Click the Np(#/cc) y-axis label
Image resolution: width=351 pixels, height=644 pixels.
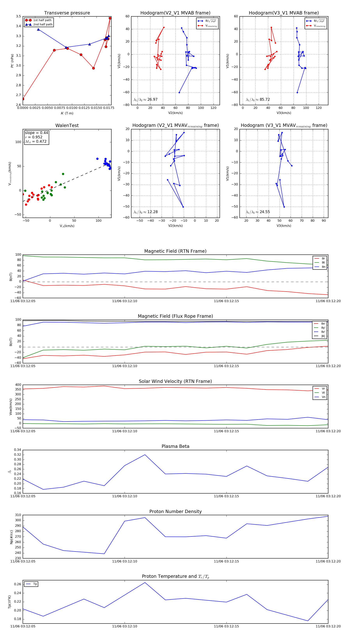11,537
